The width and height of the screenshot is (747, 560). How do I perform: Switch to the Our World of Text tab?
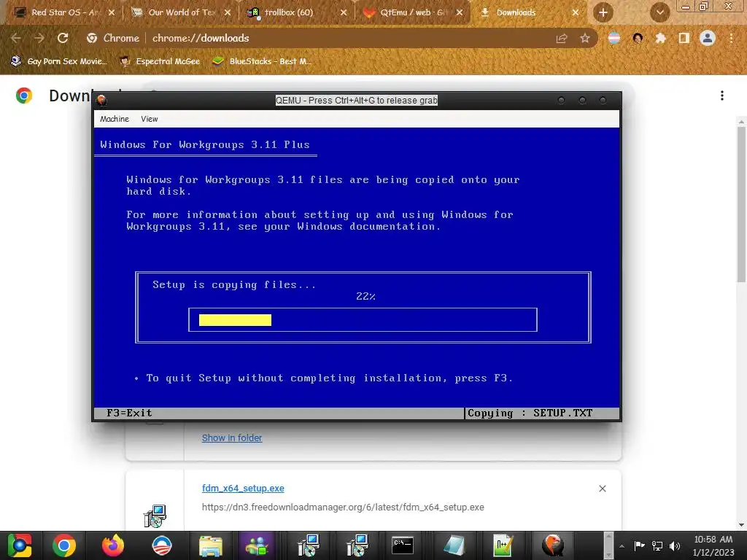click(181, 12)
